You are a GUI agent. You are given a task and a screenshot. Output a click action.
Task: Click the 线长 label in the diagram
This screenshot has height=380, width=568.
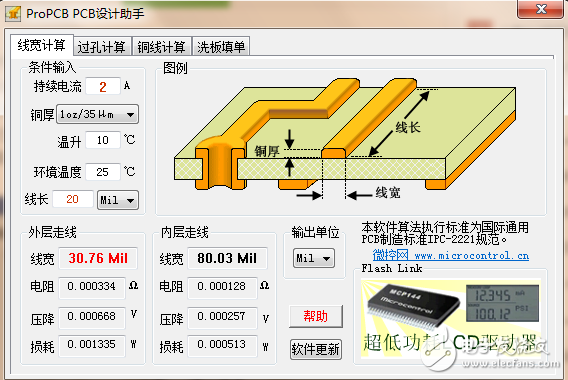[x=408, y=128]
